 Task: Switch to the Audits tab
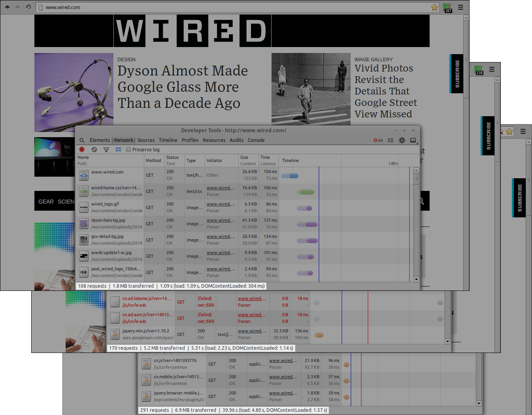pyautogui.click(x=236, y=140)
